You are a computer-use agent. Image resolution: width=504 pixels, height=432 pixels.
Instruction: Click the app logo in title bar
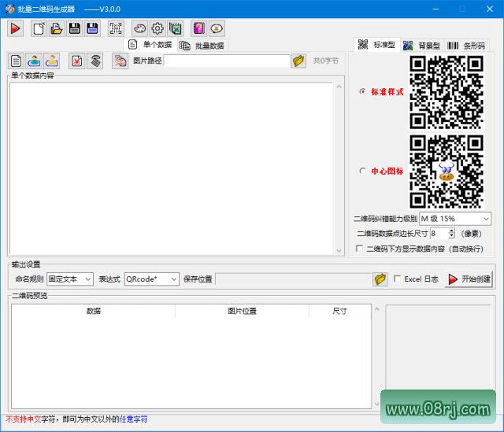point(9,9)
